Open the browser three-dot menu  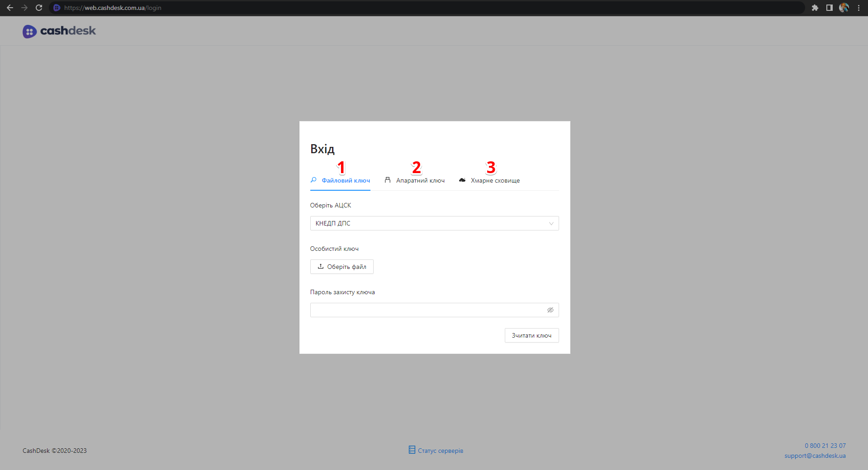[859, 8]
